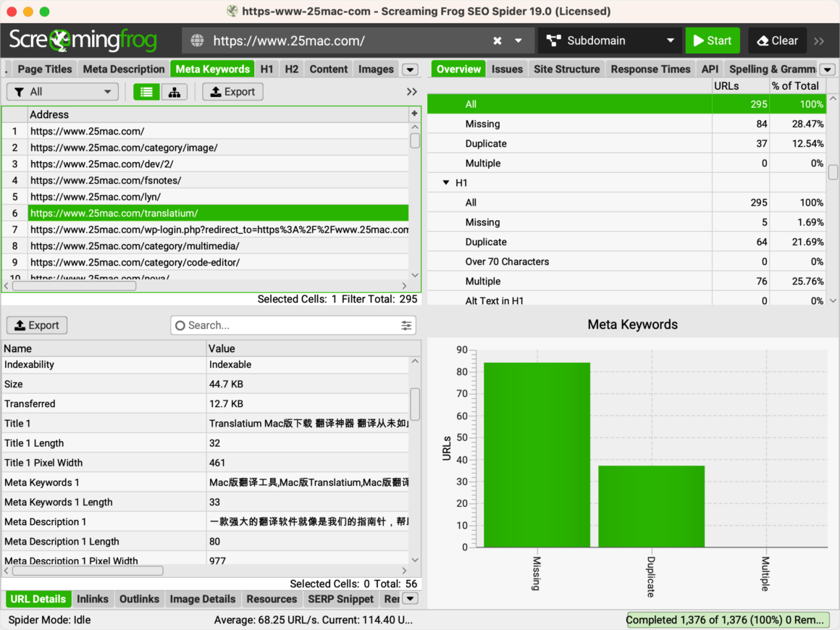This screenshot has height=630, width=840.
Task: Open the H2 tab
Action: (291, 69)
